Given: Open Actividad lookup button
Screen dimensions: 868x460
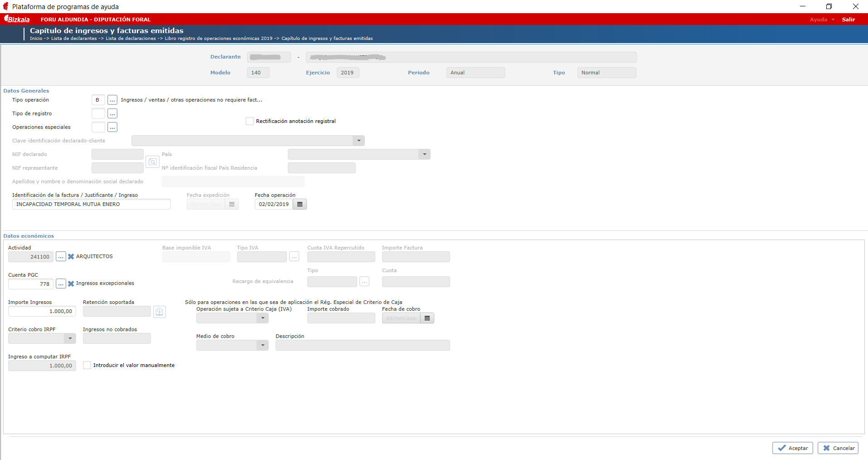Looking at the screenshot, I should (61, 257).
